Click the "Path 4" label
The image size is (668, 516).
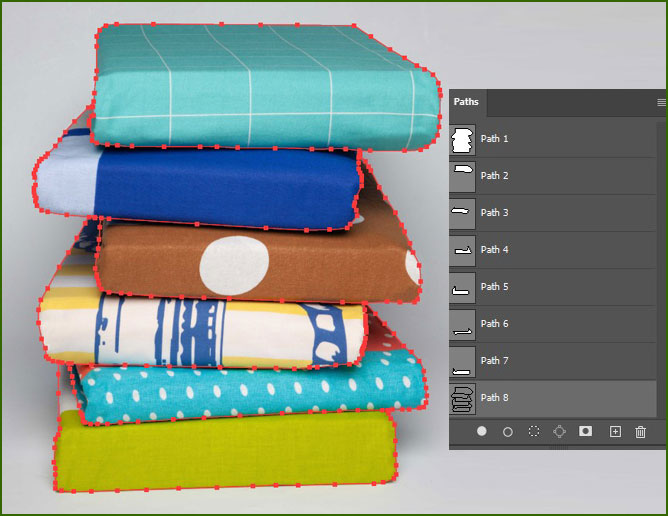click(x=495, y=250)
